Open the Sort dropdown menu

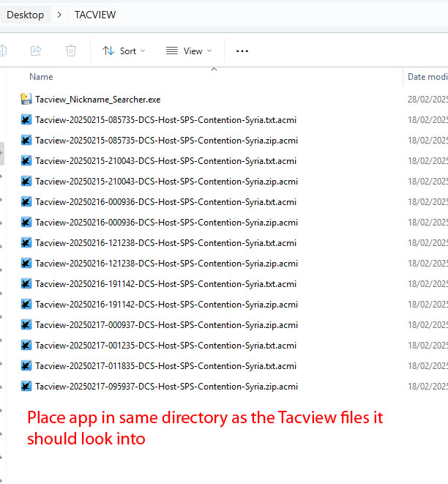tap(124, 51)
